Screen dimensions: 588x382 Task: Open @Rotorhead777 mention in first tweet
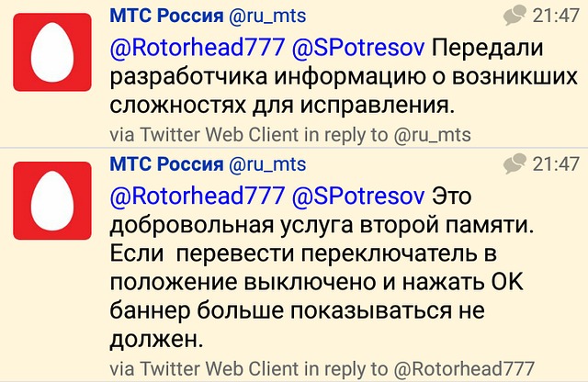(x=198, y=48)
